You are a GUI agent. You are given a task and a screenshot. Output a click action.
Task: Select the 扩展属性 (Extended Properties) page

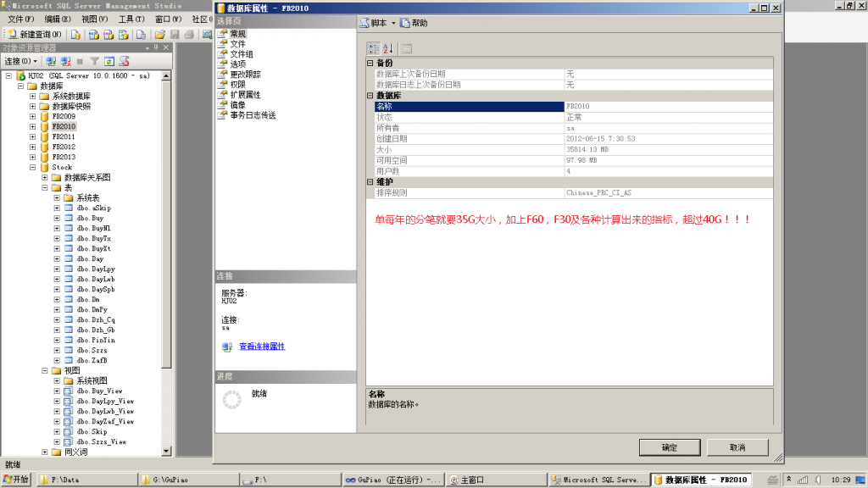point(245,95)
